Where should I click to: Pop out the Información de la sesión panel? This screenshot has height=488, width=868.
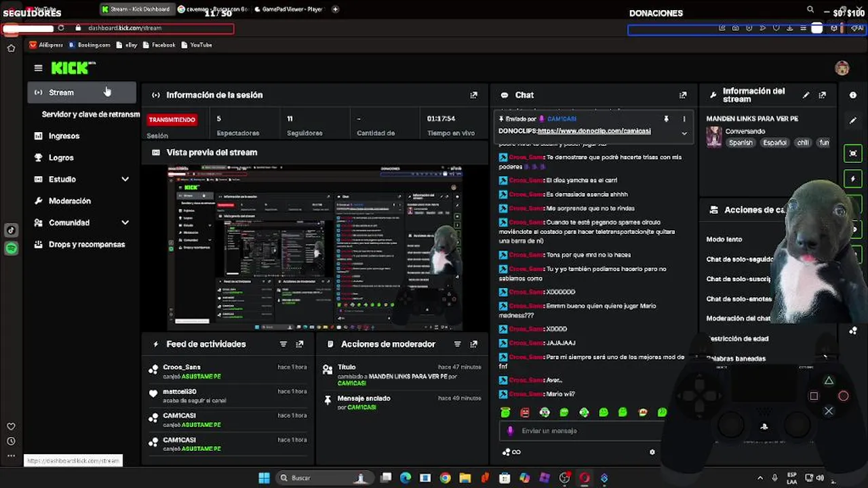[x=473, y=96]
